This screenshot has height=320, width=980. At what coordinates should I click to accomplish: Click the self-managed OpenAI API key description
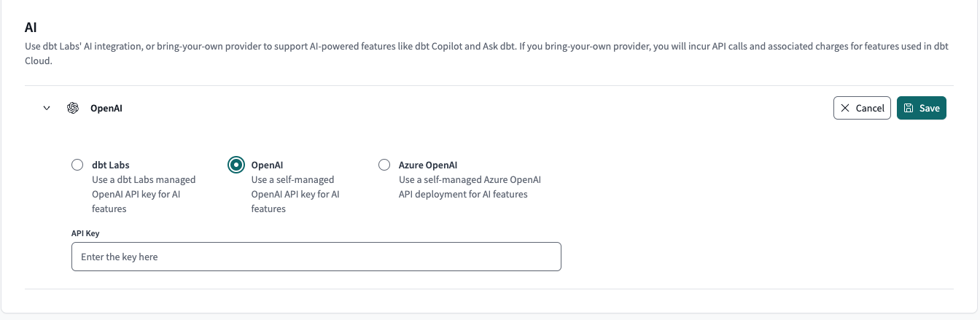[x=295, y=194]
